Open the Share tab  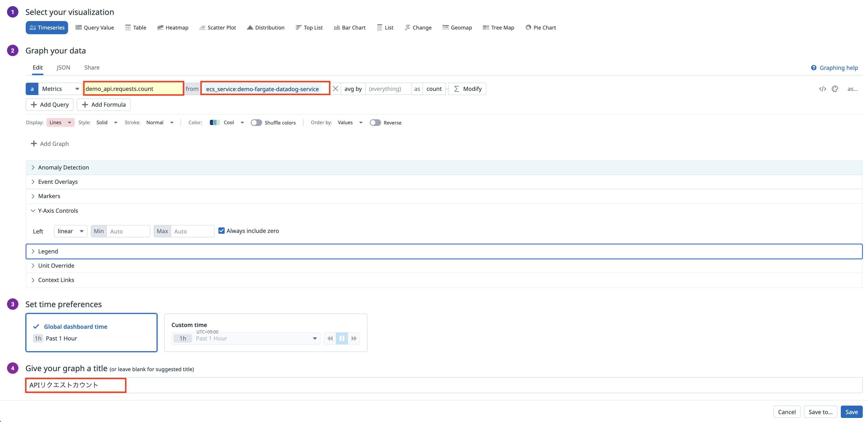[x=92, y=68]
